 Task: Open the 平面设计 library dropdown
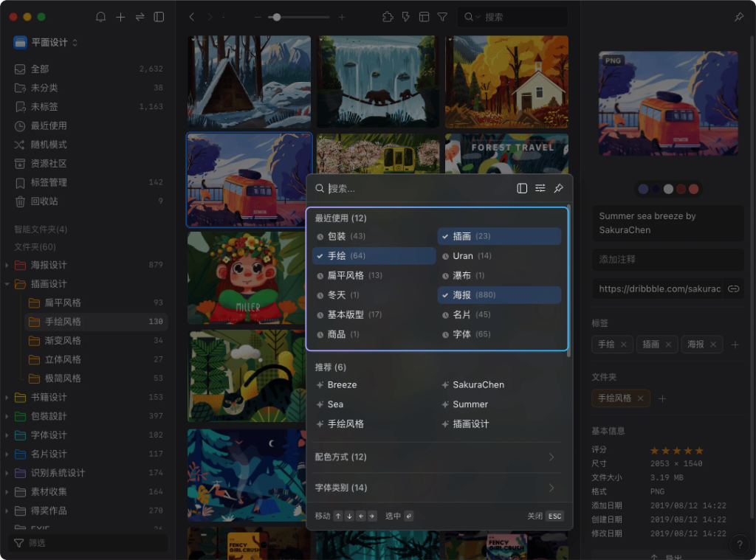click(46, 43)
